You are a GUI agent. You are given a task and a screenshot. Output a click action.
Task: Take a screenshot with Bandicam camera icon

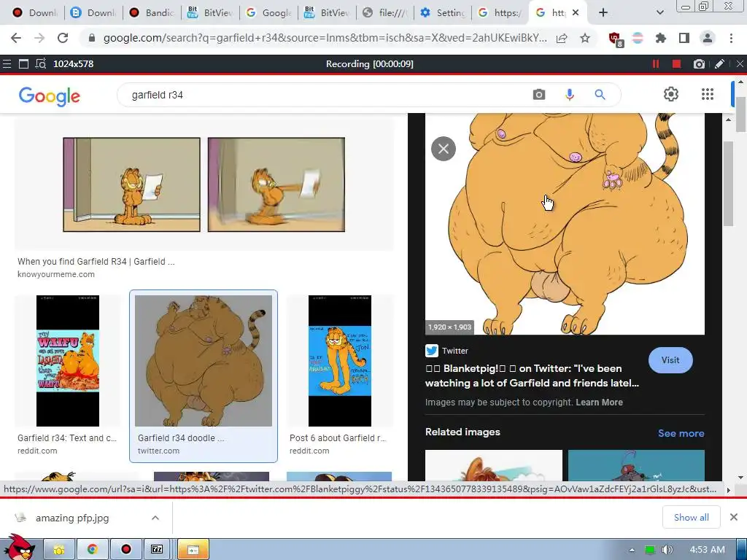699,64
